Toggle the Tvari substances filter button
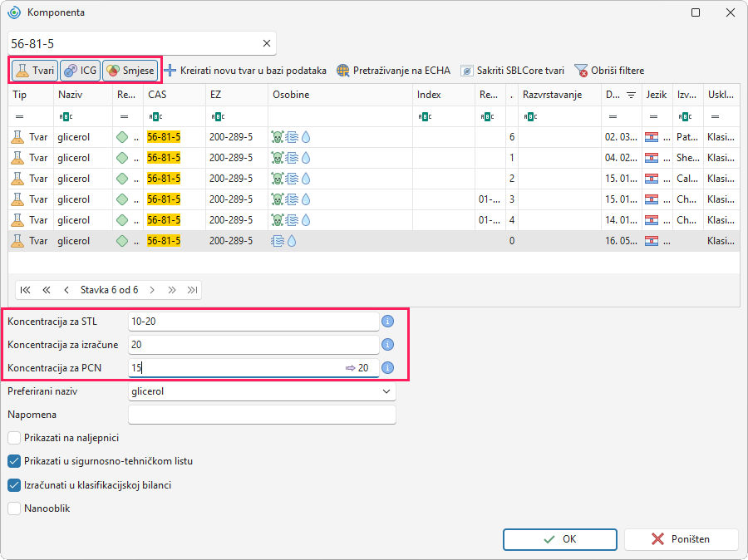 34,71
